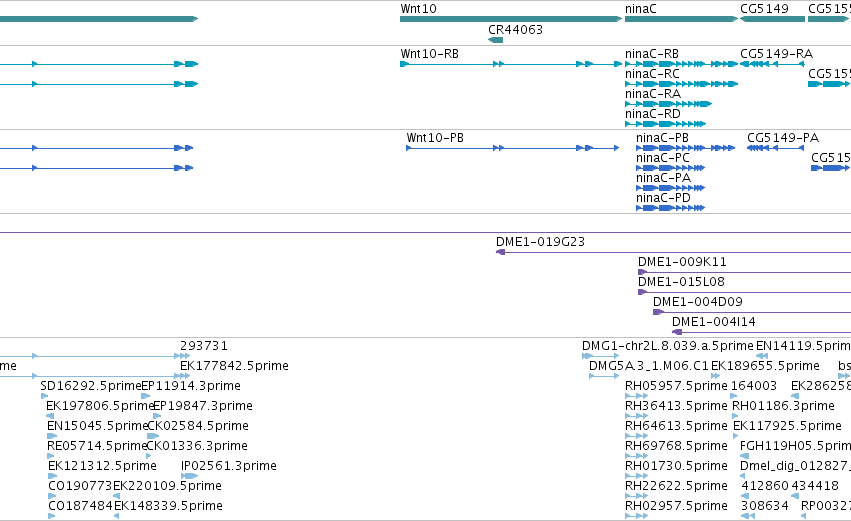Click the 308634 EST label
The image size is (851, 521).
(x=765, y=506)
